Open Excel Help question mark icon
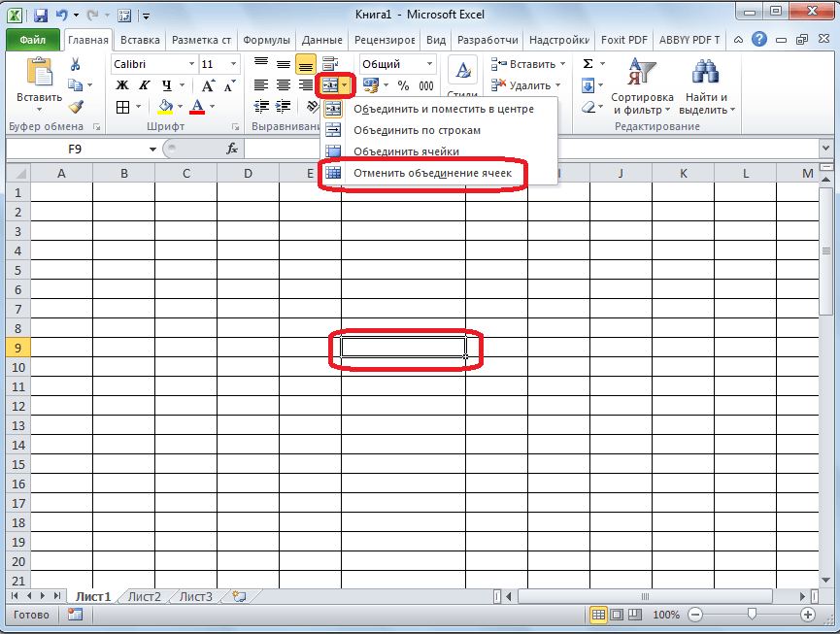 (758, 40)
